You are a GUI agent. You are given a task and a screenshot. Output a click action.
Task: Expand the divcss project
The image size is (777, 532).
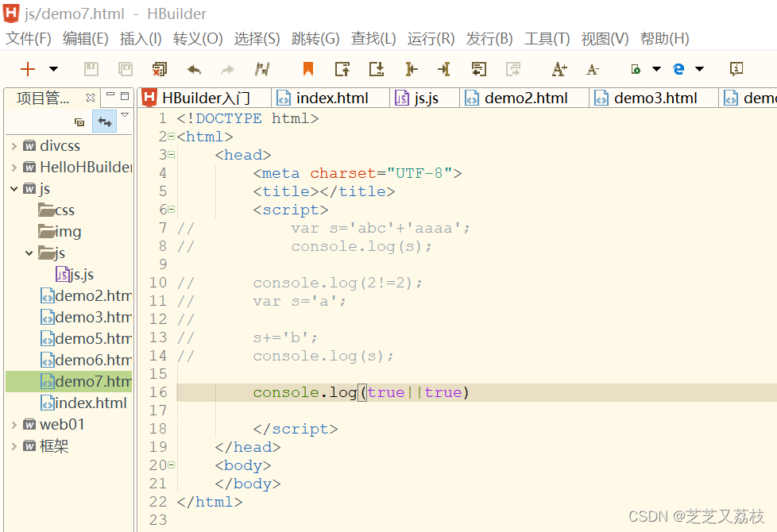tap(14, 146)
